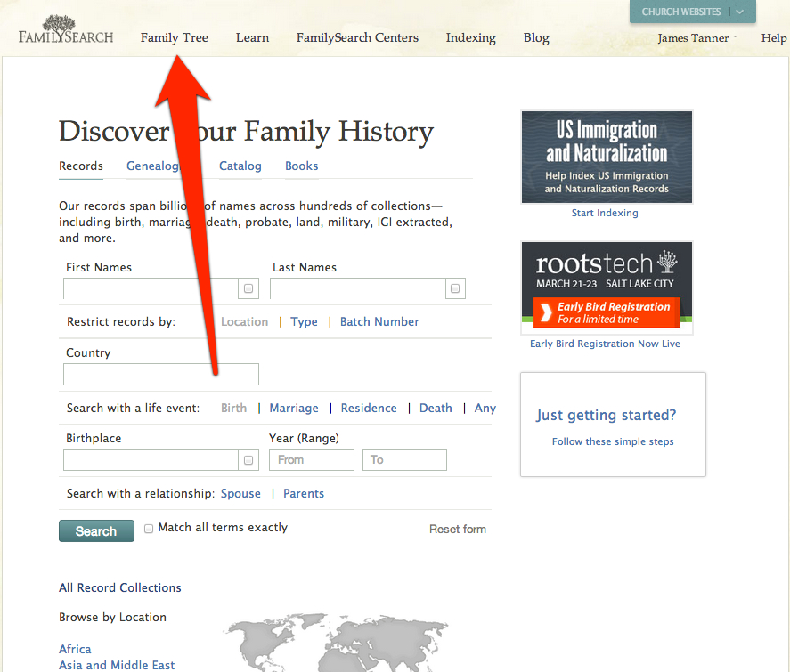Click the year From field
Viewport: 790px width, 672px height.
(x=312, y=460)
